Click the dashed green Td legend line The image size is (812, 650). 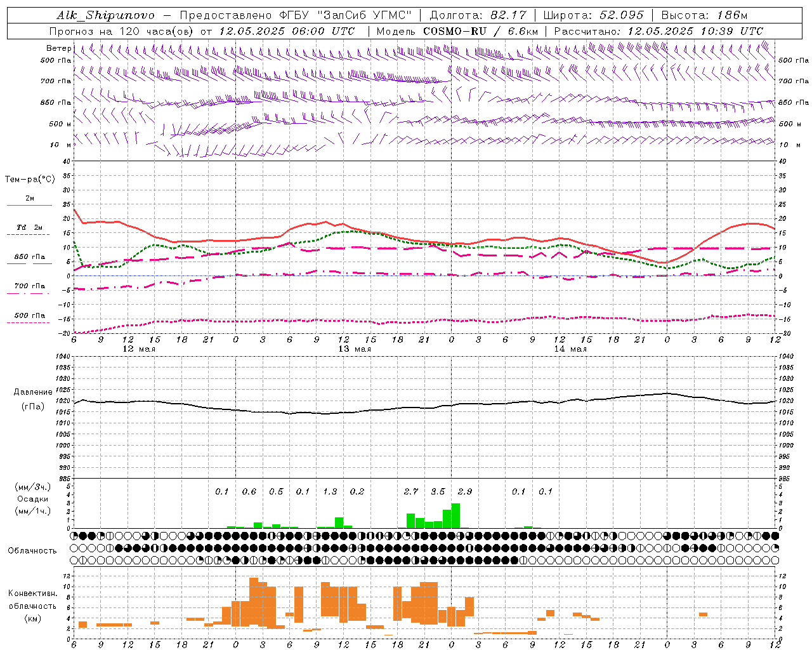(x=29, y=235)
